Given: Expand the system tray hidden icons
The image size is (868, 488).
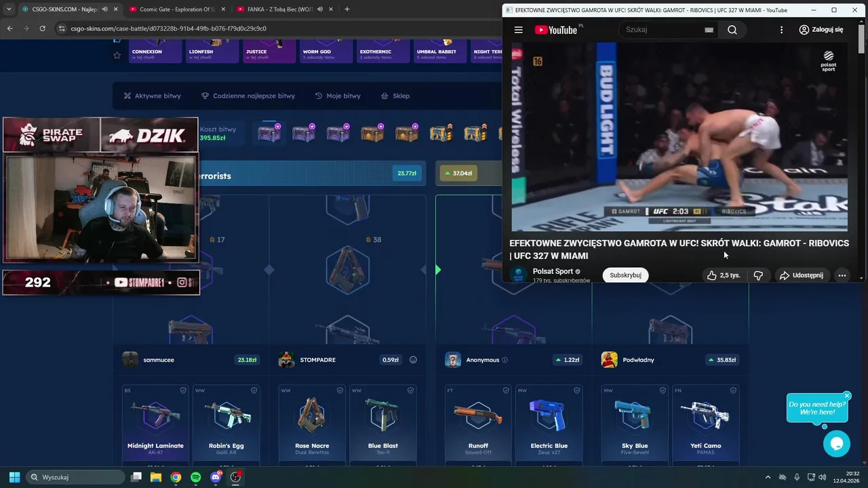Looking at the screenshot, I should [x=768, y=477].
